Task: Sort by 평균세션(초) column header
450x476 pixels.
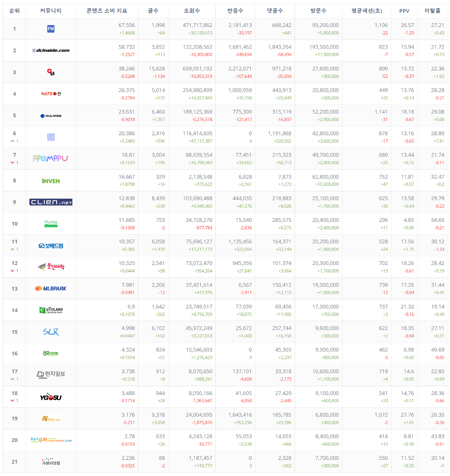Action: click(367, 11)
